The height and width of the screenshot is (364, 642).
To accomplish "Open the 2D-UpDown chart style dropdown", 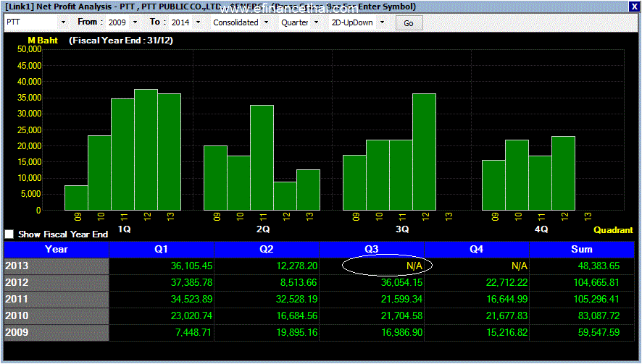I will pos(382,22).
